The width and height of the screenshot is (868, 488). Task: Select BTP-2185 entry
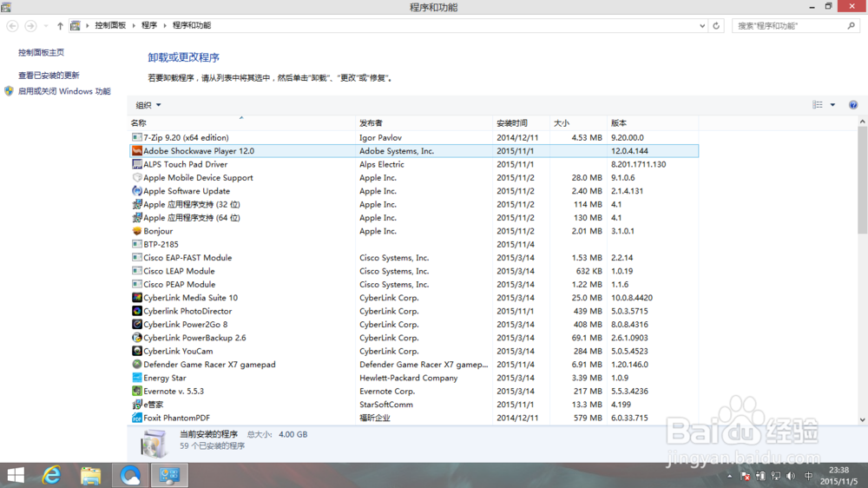[x=414, y=244]
